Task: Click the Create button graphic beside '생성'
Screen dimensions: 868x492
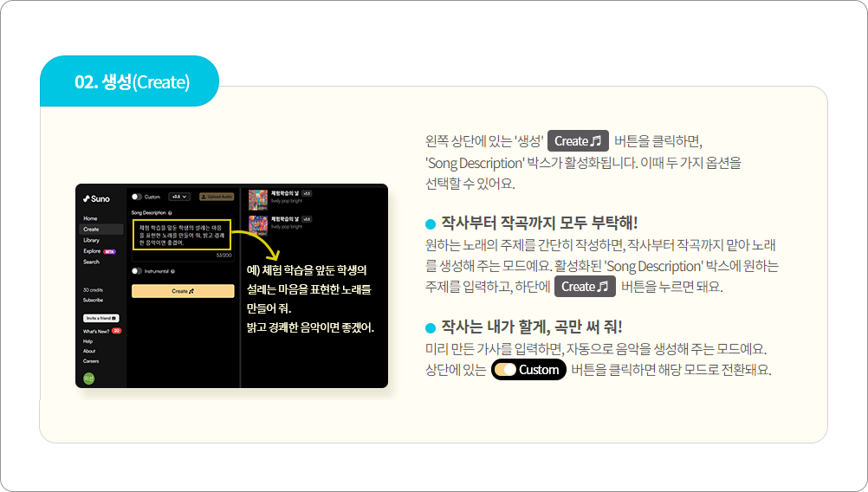Action: 578,141
